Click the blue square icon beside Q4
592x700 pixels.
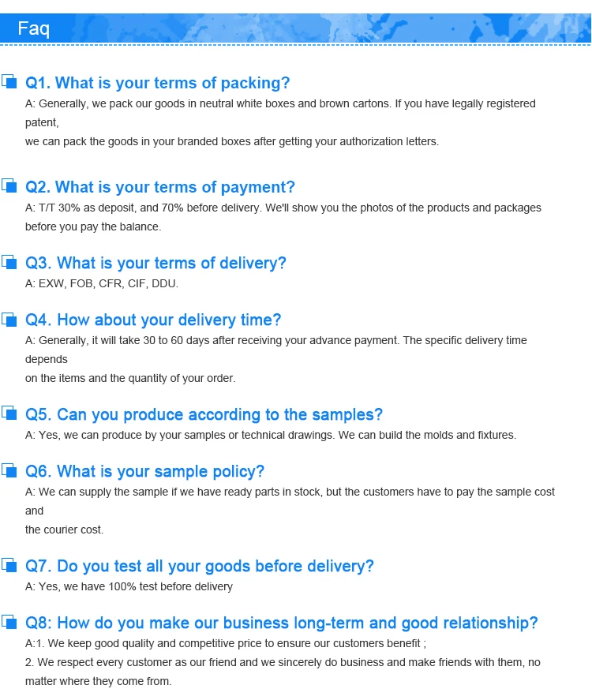coord(9,319)
